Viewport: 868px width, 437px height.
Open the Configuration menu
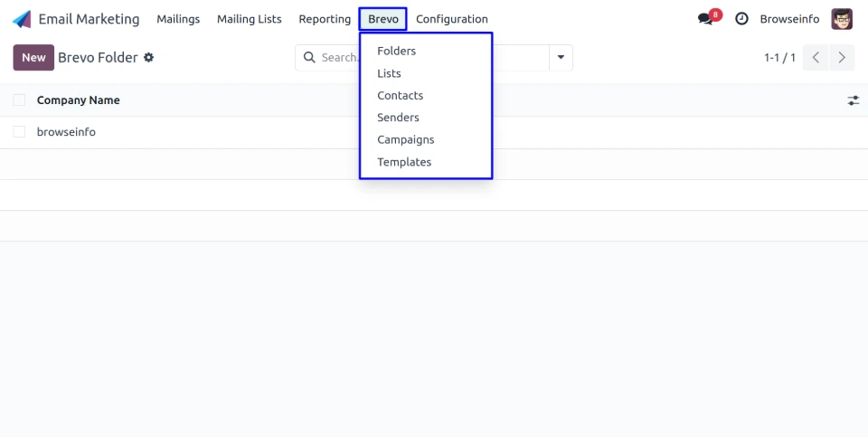[451, 19]
